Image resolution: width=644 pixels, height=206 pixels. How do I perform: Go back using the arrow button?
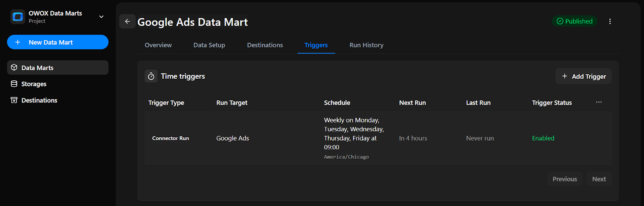click(x=127, y=21)
